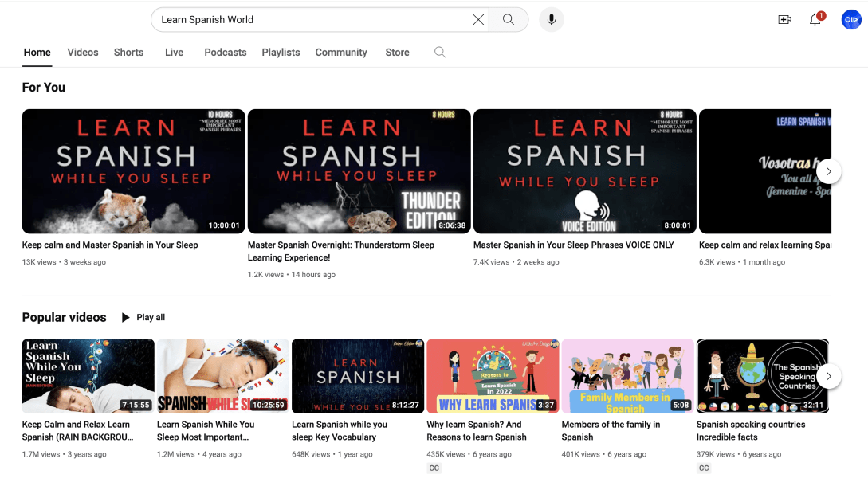Viewport: 868px width, 482px height.
Task: Clear the search box with the X icon
Action: (478, 19)
